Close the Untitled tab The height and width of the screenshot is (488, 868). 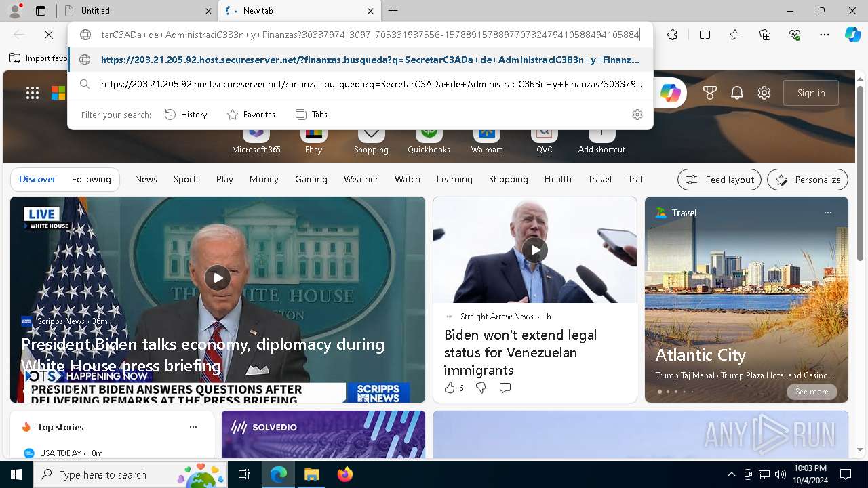[x=208, y=11]
